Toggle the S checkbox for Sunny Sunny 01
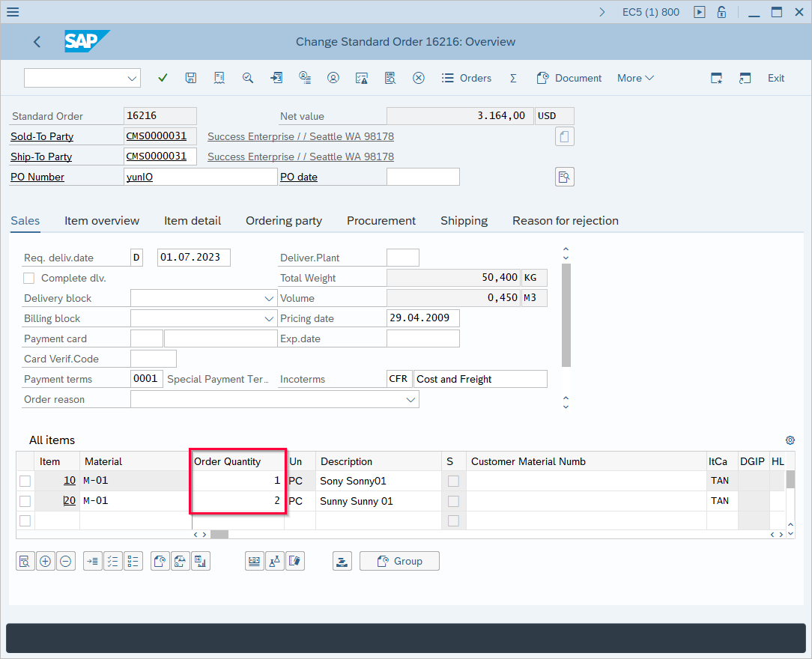The height and width of the screenshot is (659, 812). point(454,502)
